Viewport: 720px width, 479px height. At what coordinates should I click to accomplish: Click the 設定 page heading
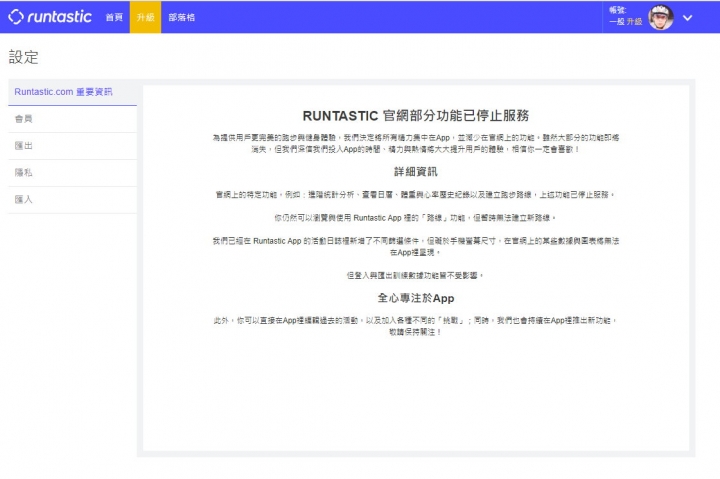coord(23,57)
